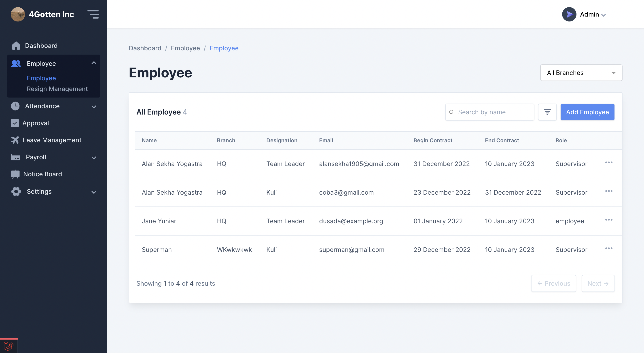Click the Next pagination button
The width and height of the screenshot is (644, 353).
(x=598, y=283)
